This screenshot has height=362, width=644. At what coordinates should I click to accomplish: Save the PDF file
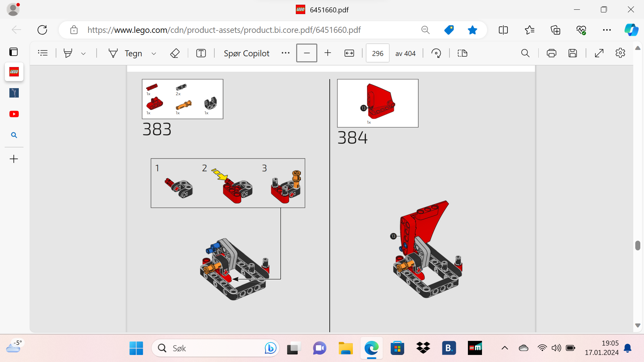click(573, 53)
